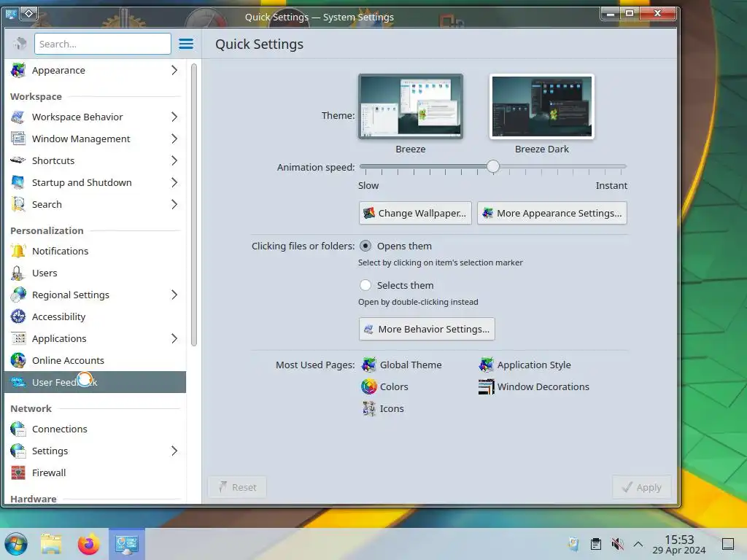Expand the network Settings chevron
Screen dimensions: 747x560
[174, 451]
